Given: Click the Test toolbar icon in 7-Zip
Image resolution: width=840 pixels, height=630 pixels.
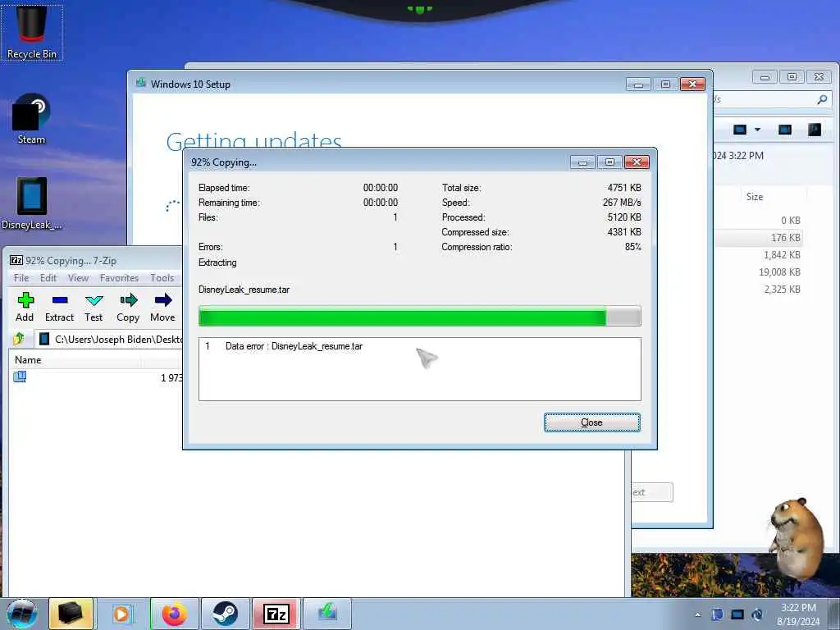Looking at the screenshot, I should click(x=94, y=307).
